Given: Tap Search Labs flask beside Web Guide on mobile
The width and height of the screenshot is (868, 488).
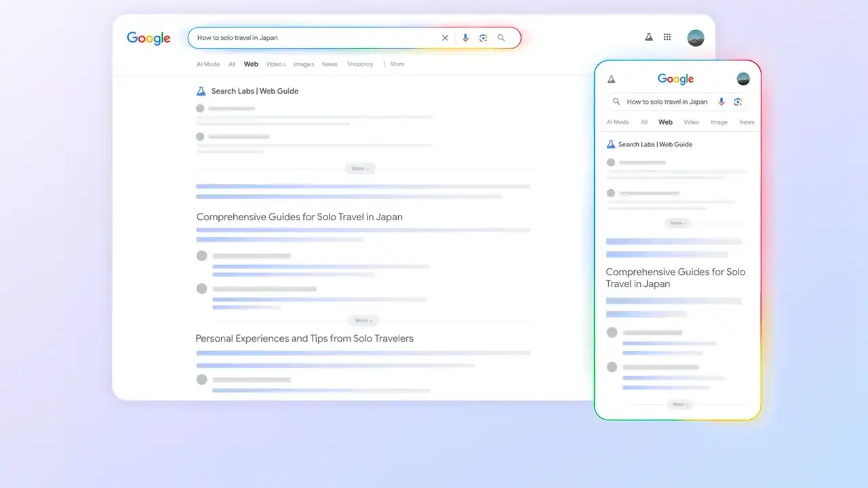Looking at the screenshot, I should click(610, 144).
